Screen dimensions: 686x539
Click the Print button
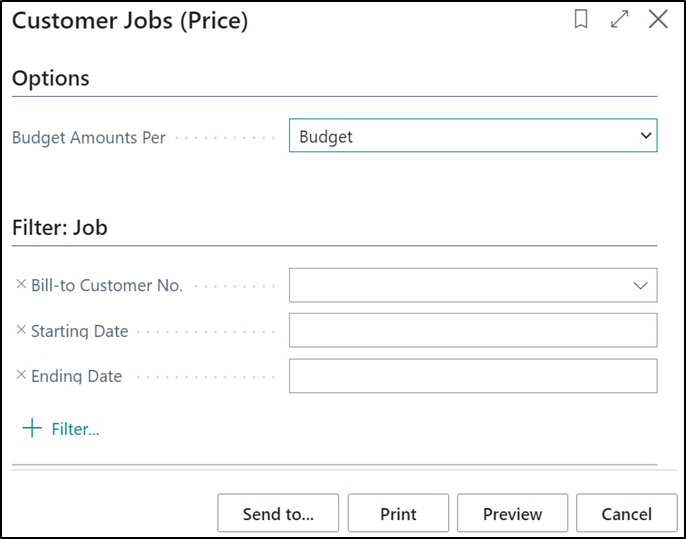(398, 514)
